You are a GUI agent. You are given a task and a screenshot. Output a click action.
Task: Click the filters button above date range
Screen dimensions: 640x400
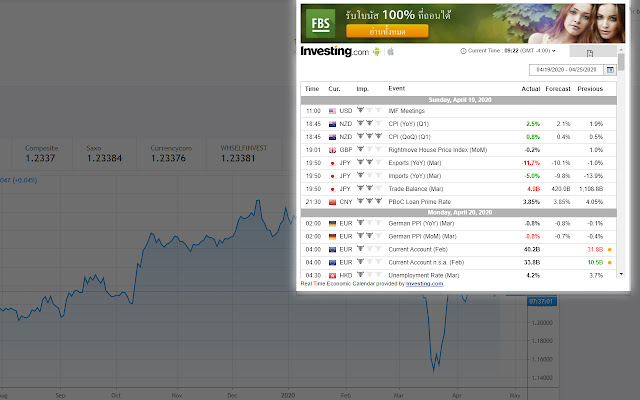tap(591, 51)
